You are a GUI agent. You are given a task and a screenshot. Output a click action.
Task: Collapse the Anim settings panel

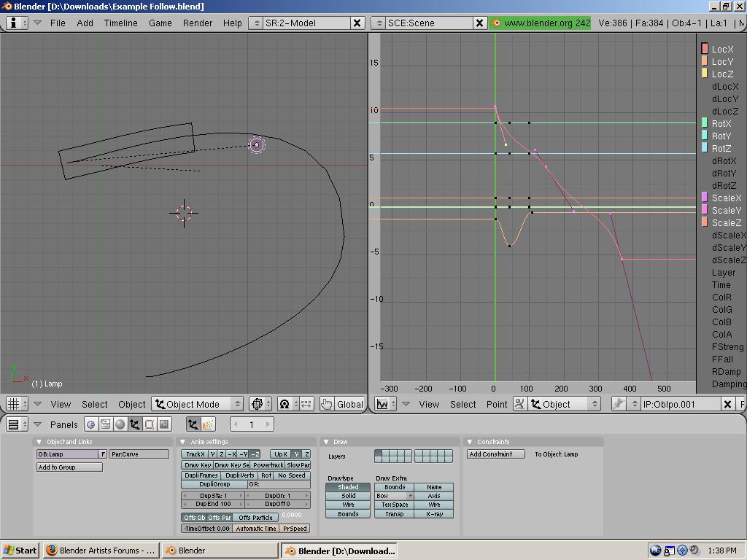tap(182, 441)
